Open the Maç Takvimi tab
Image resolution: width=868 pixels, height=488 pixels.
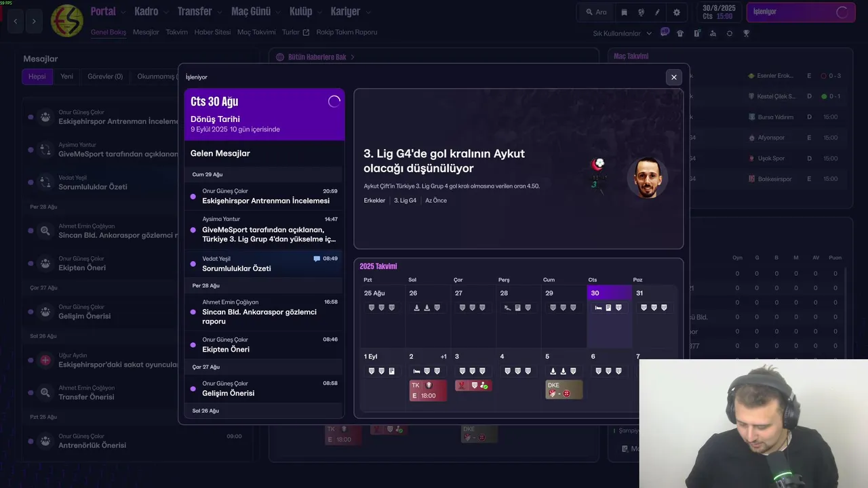click(256, 32)
